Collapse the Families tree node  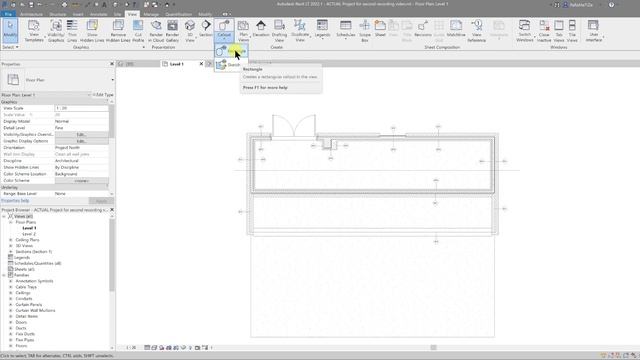(4, 275)
